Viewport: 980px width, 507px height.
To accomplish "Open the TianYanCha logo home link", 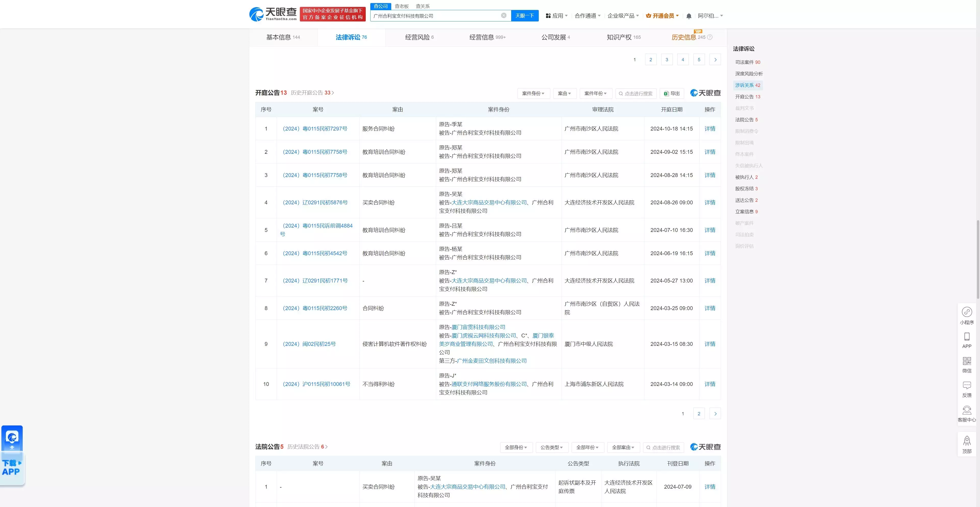I will coord(273,14).
